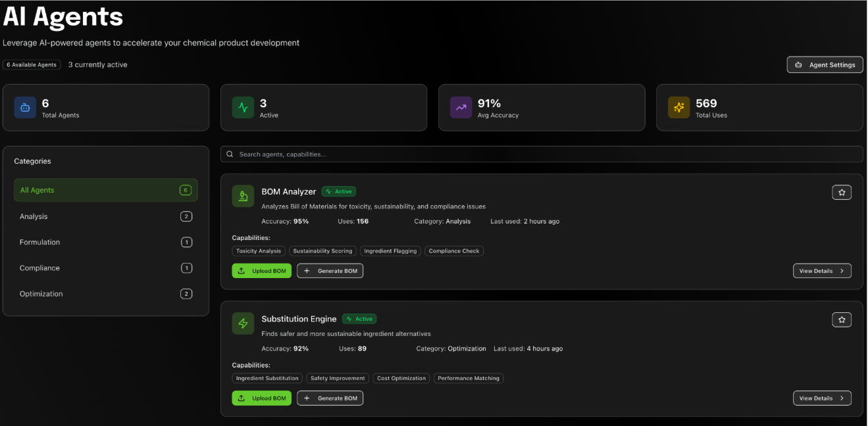Image resolution: width=868 pixels, height=426 pixels.
Task: Select the Analysis category in the sidebar
Action: (105, 216)
